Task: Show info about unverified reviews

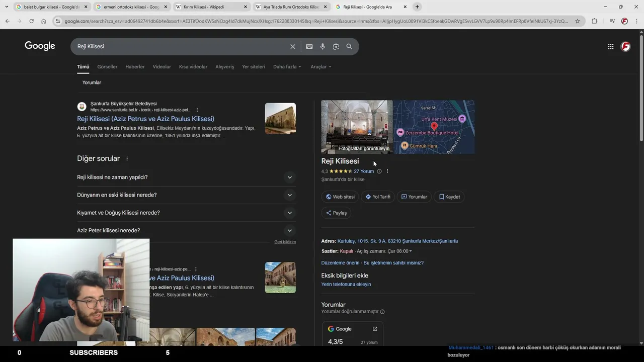Action: click(x=382, y=312)
